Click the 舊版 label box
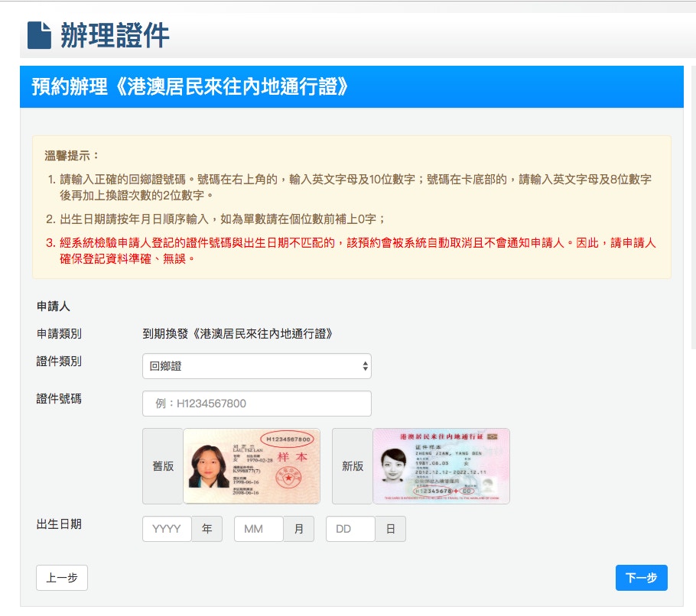The width and height of the screenshot is (696, 616). point(163,466)
